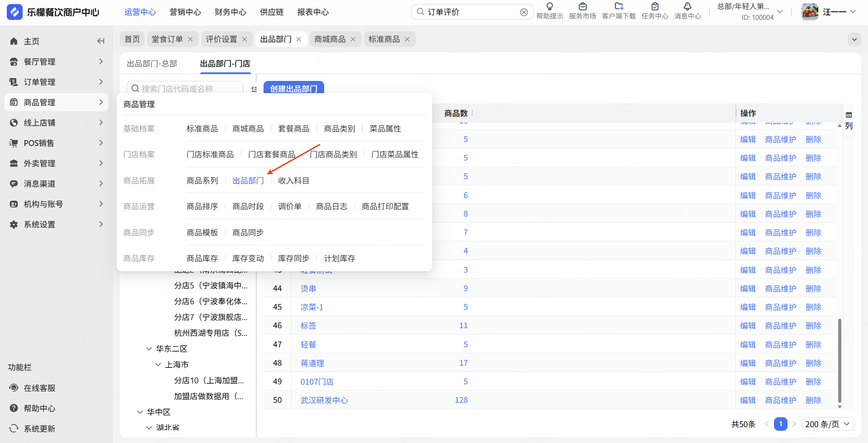Choose 商品打印配置 from the flyout menu
The width and height of the screenshot is (868, 443).
[385, 206]
